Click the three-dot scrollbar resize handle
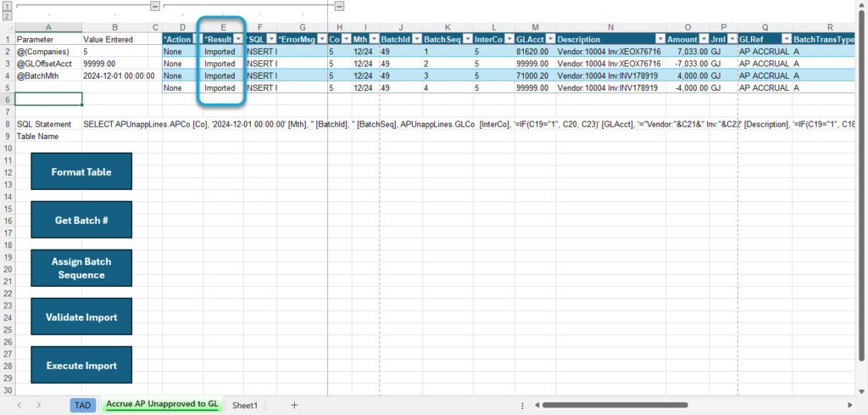The width and height of the screenshot is (868, 415). tap(523, 405)
